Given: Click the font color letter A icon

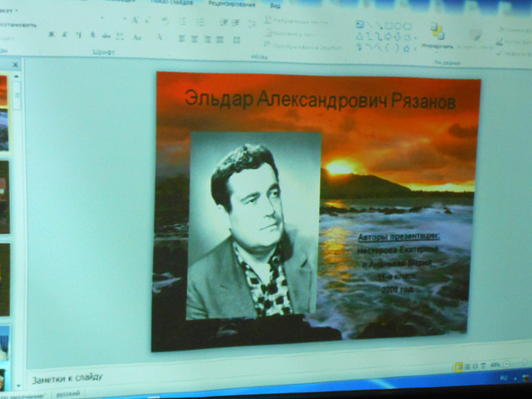Looking at the screenshot, I should coord(159,37).
